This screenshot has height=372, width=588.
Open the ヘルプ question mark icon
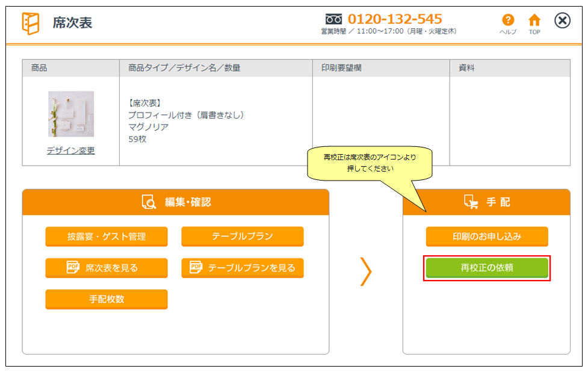click(508, 20)
